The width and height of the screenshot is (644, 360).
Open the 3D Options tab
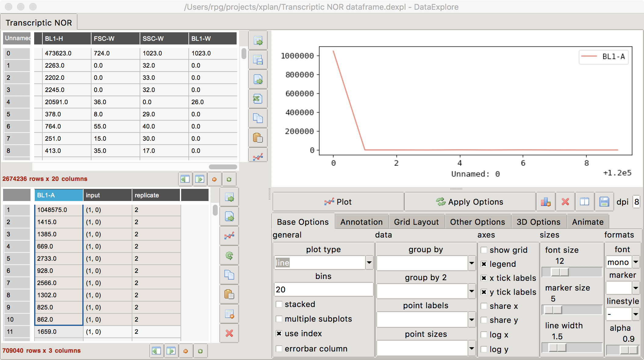click(x=538, y=222)
